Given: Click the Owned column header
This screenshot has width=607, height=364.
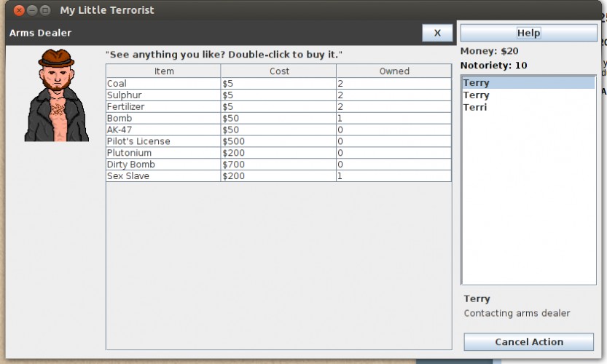Looking at the screenshot, I should tap(393, 71).
